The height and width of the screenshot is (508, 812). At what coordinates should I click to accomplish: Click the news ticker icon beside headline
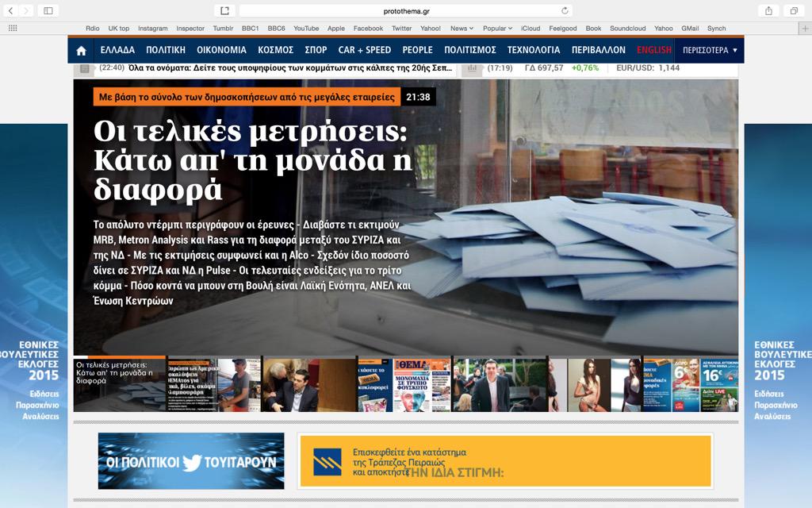tap(84, 68)
